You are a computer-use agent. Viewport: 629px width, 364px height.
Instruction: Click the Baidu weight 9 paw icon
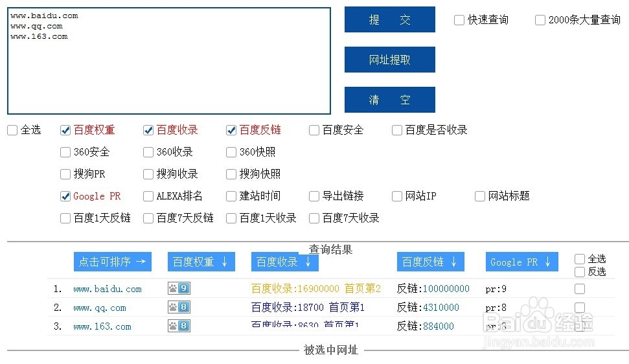coord(179,288)
